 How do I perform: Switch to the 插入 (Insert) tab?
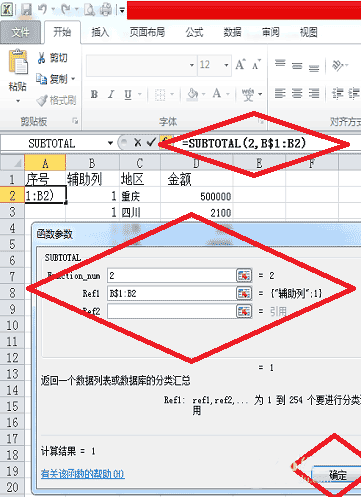(100, 32)
